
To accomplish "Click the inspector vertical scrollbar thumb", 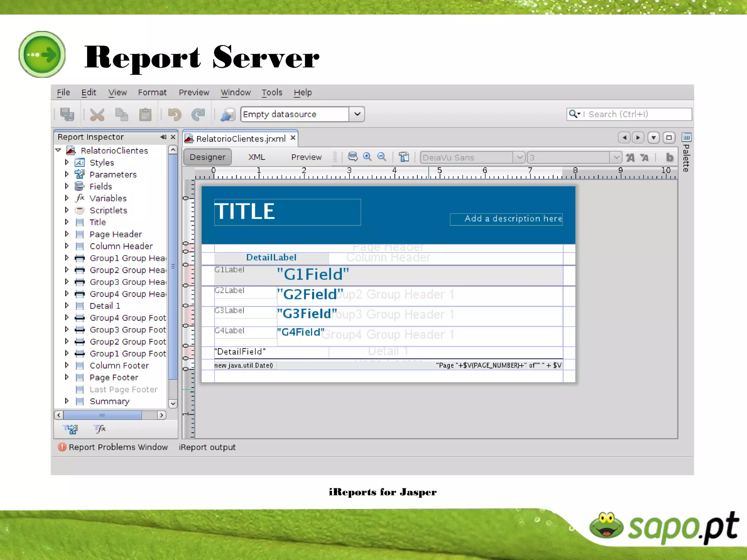I will 173,267.
